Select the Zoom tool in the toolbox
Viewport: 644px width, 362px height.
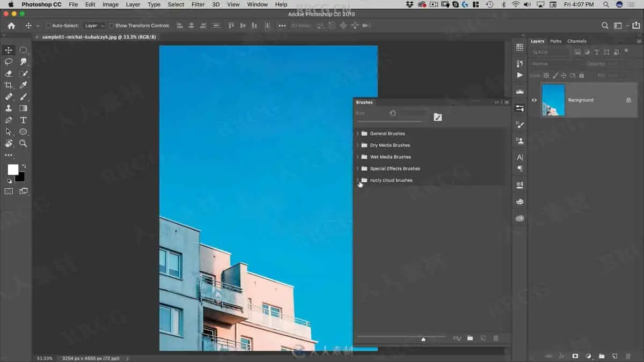coord(24,143)
